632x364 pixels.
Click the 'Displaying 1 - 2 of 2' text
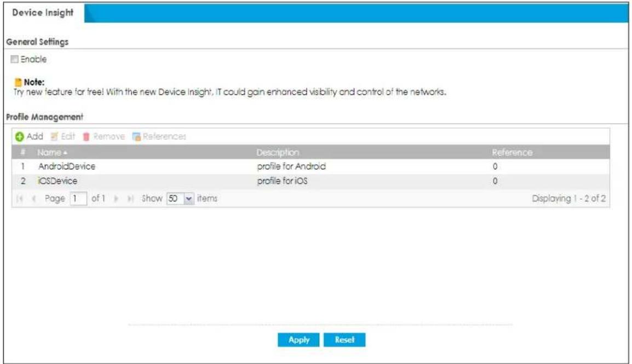point(568,199)
